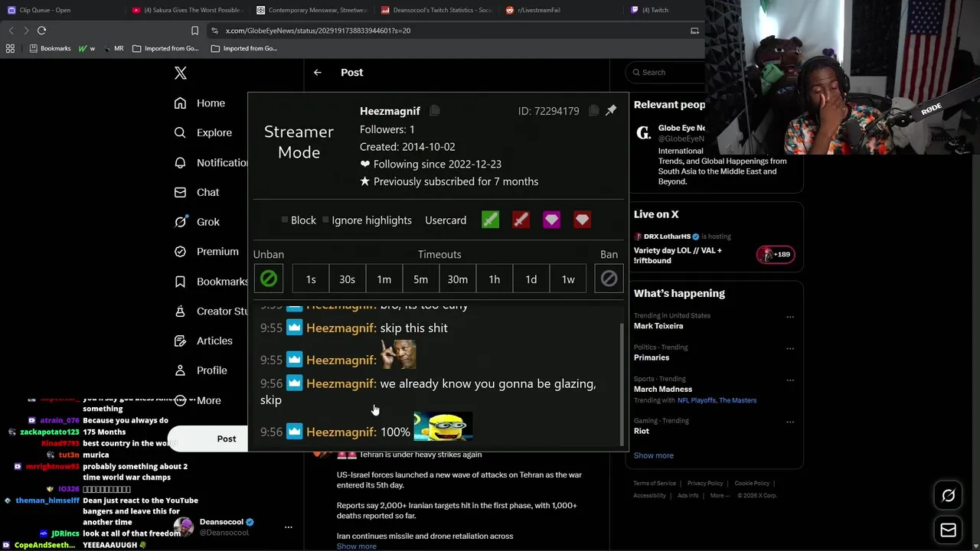Timeout user for 30m
This screenshot has height=551, width=980.
pos(458,279)
